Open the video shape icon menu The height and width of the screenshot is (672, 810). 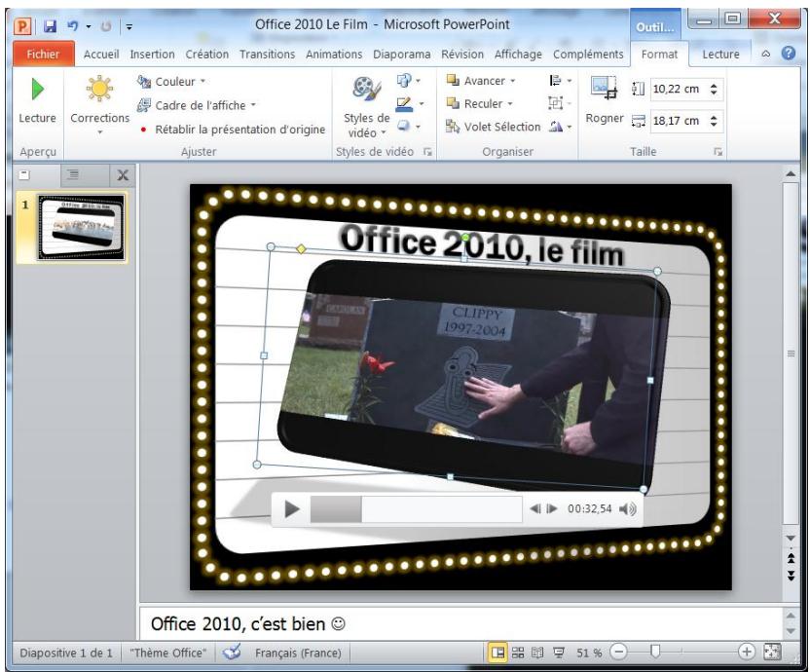click(408, 80)
